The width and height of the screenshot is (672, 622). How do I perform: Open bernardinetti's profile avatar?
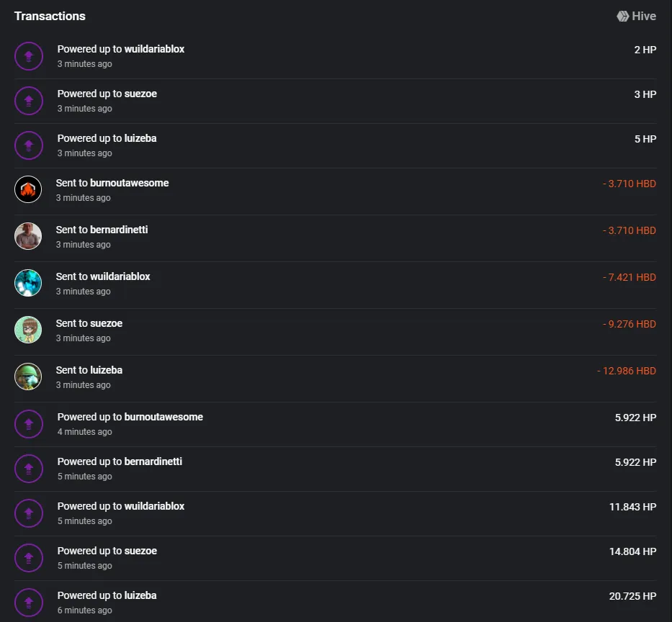[28, 236]
